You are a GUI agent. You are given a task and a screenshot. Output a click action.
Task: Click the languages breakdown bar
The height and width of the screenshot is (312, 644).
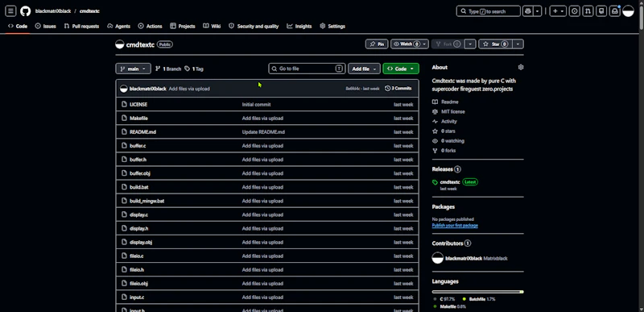pos(477,292)
